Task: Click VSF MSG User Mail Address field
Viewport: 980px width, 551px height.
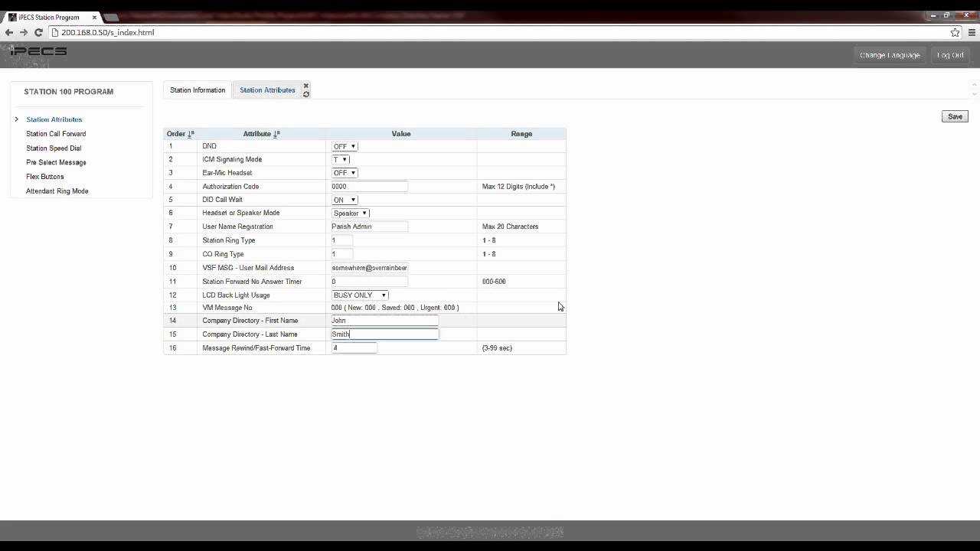Action: (x=369, y=268)
